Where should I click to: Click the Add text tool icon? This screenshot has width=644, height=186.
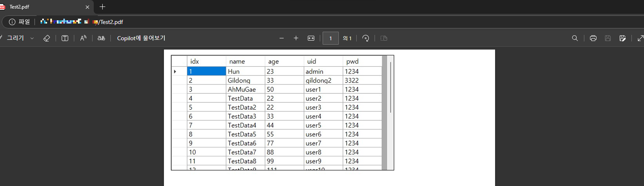[65, 38]
